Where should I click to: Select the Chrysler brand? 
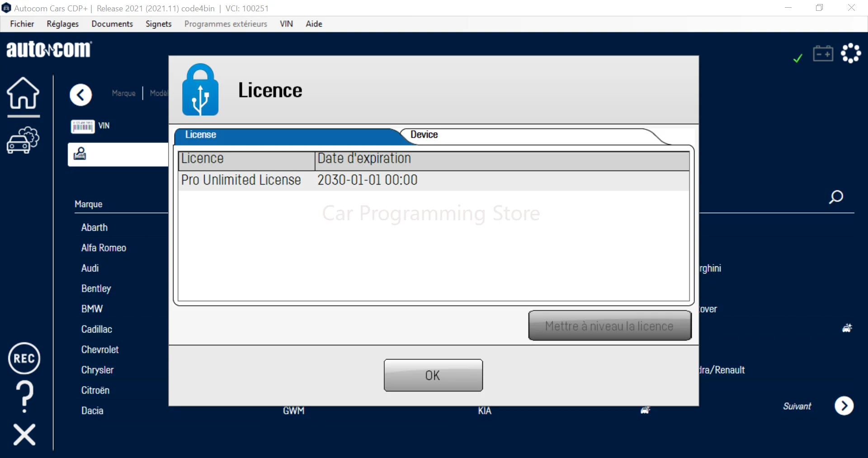pyautogui.click(x=97, y=370)
